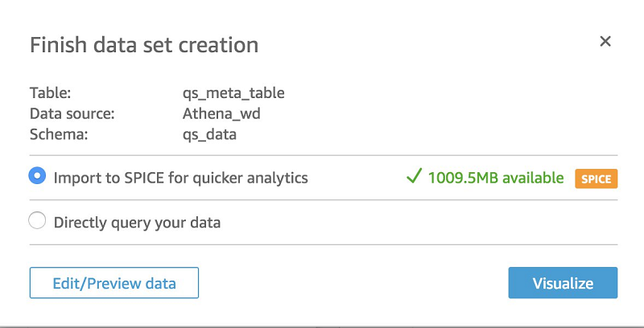Image resolution: width=644 pixels, height=328 pixels.
Task: Click the green checkmark icon
Action: [x=414, y=177]
